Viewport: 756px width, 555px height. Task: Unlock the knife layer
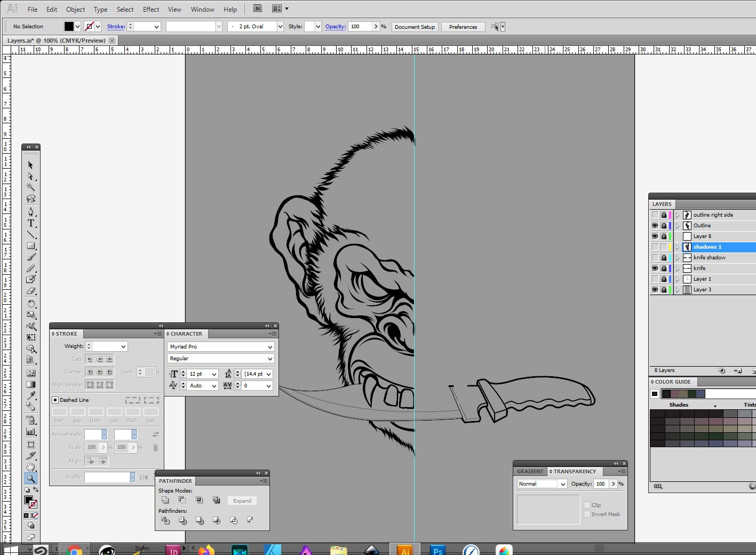[664, 268]
